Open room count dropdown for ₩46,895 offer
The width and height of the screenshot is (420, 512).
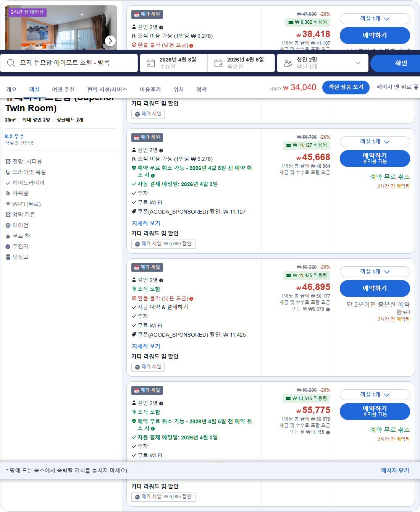point(375,272)
